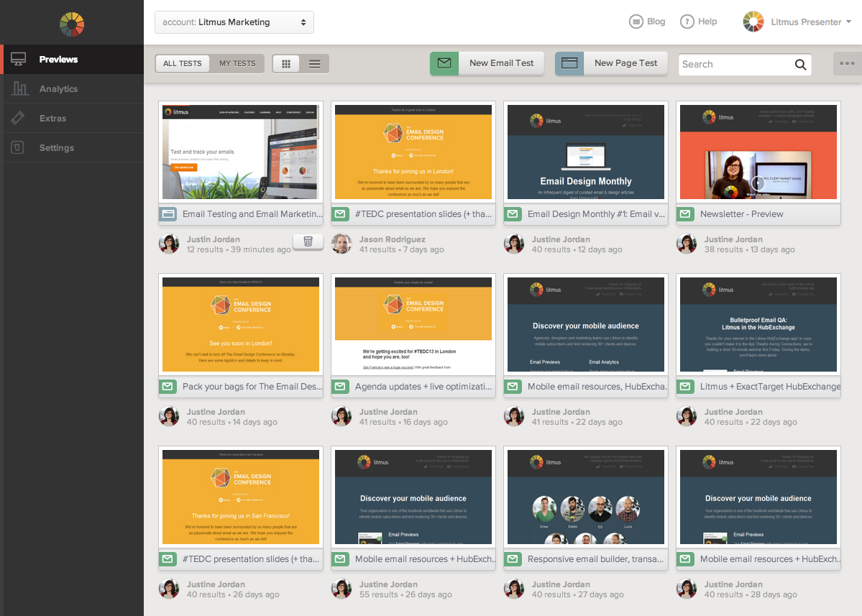Click the Help question mark icon
Image resolution: width=862 pixels, height=616 pixels.
(x=687, y=22)
